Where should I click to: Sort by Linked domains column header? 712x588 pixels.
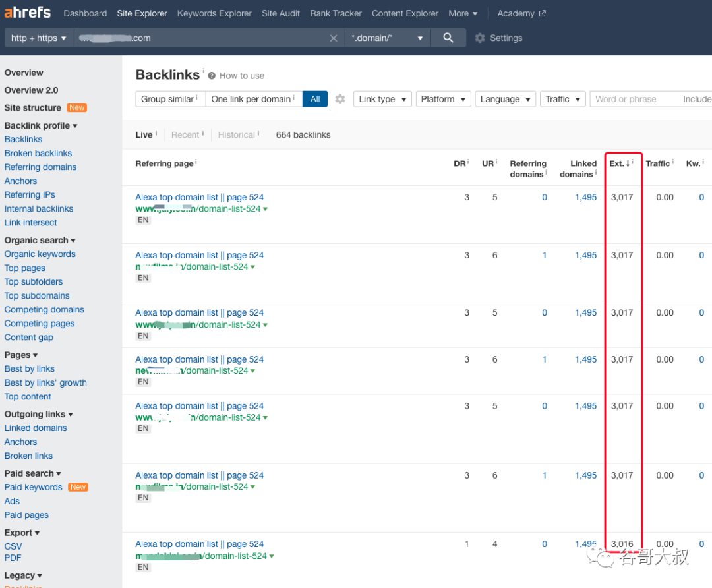tap(578, 169)
